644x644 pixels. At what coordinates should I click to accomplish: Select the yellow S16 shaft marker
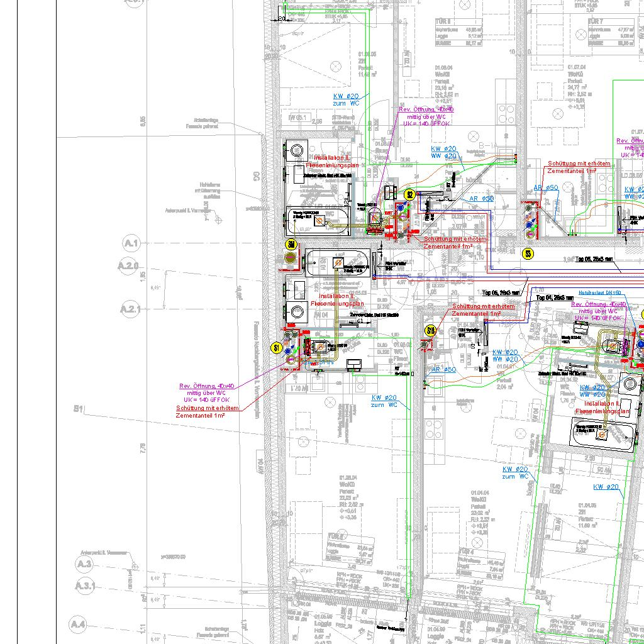coord(431,330)
